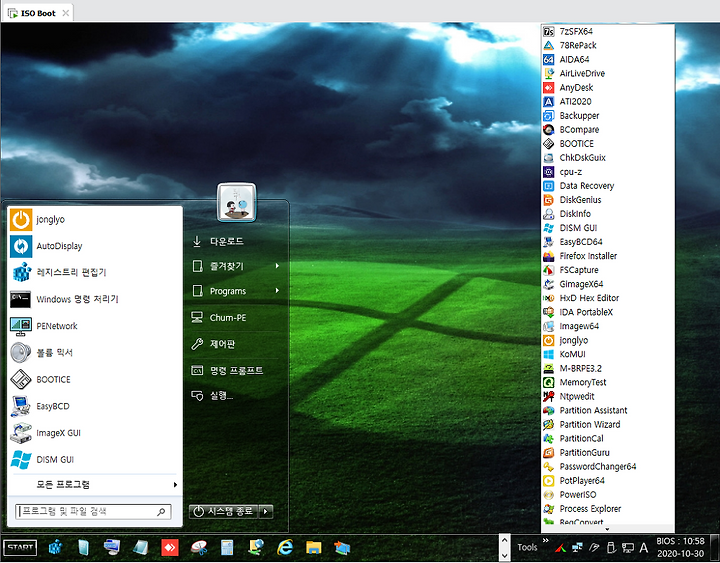Launch BOOTICE from the start menu list
The width and height of the screenshot is (720, 563).
point(95,380)
